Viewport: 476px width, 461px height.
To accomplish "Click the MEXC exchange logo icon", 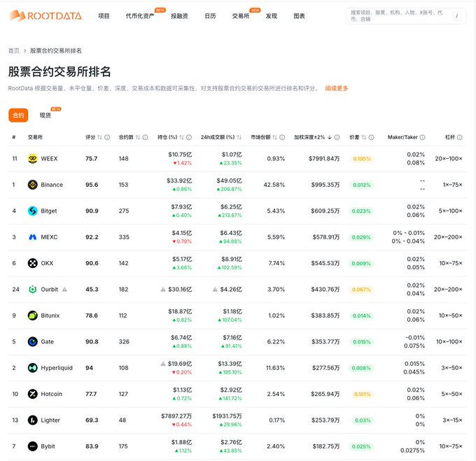I will (x=32, y=237).
